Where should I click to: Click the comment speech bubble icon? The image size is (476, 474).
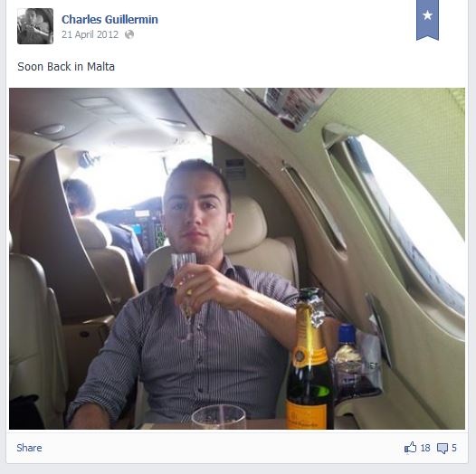click(x=443, y=448)
